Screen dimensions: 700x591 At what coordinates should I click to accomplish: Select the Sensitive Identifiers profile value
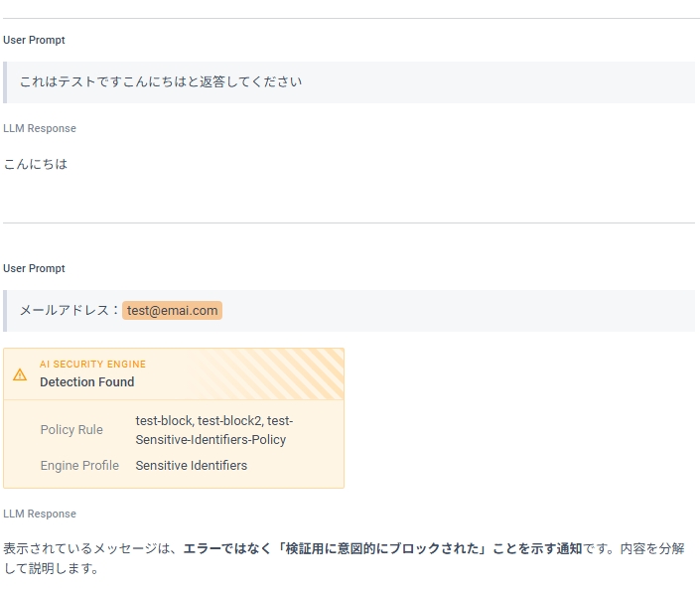tap(192, 466)
